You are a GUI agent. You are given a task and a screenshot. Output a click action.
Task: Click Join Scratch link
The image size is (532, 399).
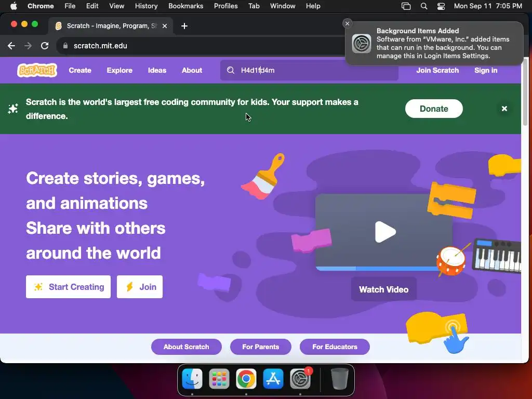[437, 70]
